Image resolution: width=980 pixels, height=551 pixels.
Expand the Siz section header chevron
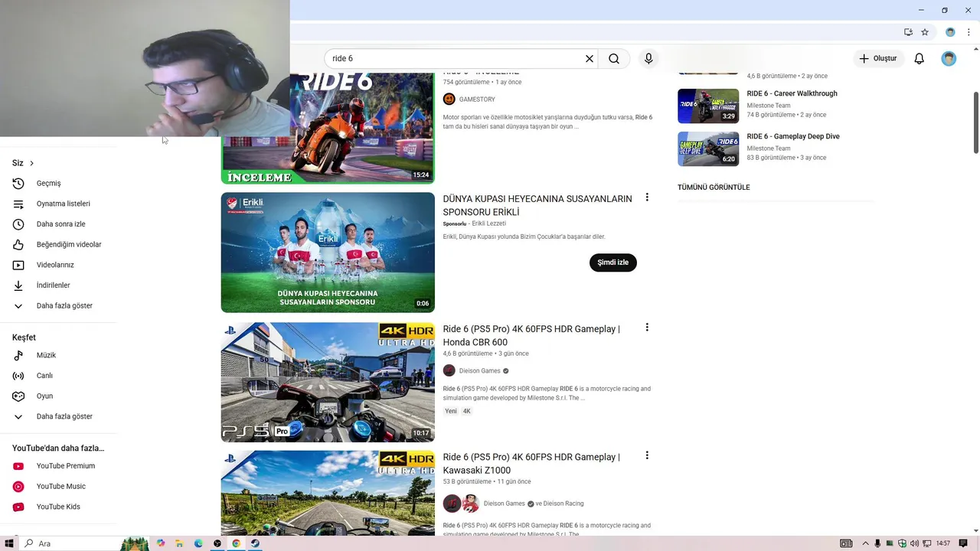[x=31, y=163]
